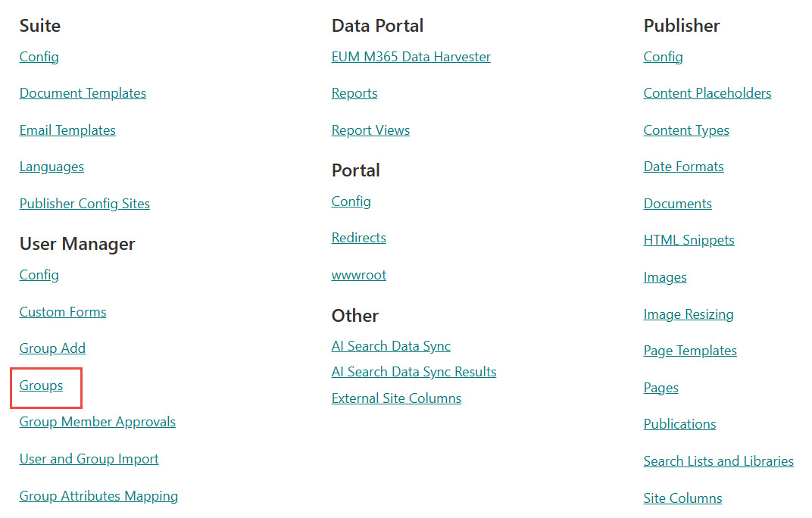Click Group Attributes Mapping link

point(98,496)
